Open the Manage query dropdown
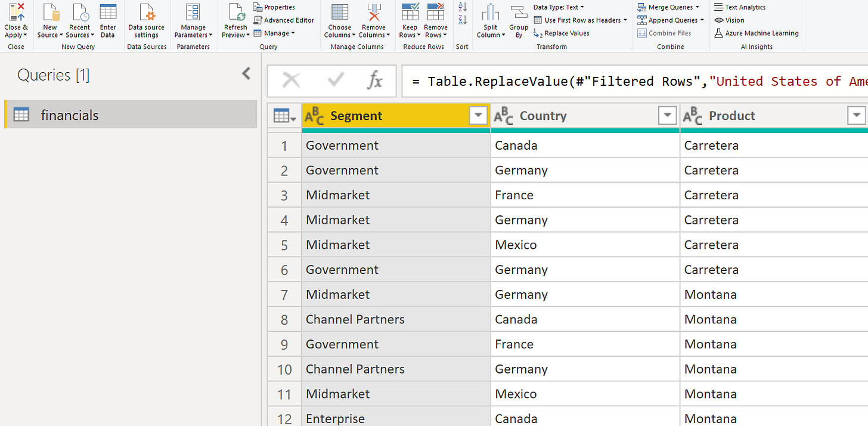868x426 pixels. pyautogui.click(x=274, y=33)
